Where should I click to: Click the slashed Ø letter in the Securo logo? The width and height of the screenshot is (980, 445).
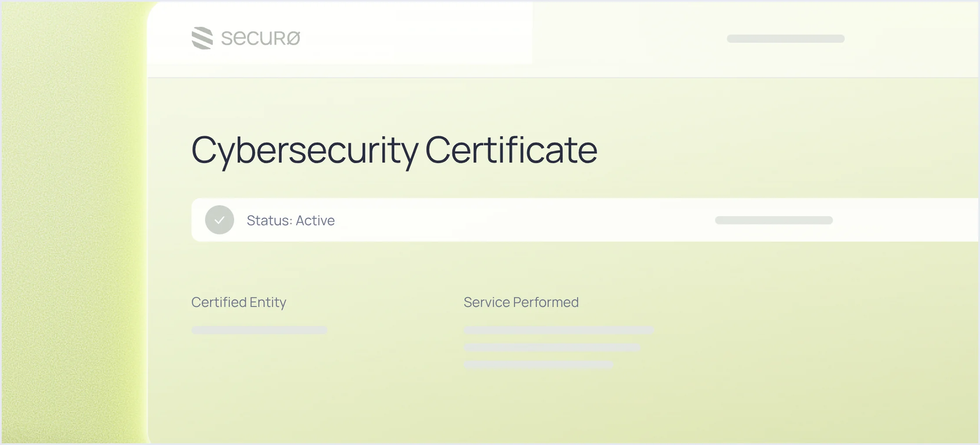(293, 38)
